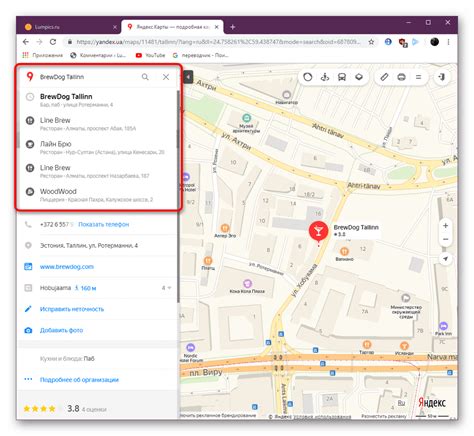Screen dimensions: 474x436
Task: Enable street panoramas icon
Action: pos(325,77)
